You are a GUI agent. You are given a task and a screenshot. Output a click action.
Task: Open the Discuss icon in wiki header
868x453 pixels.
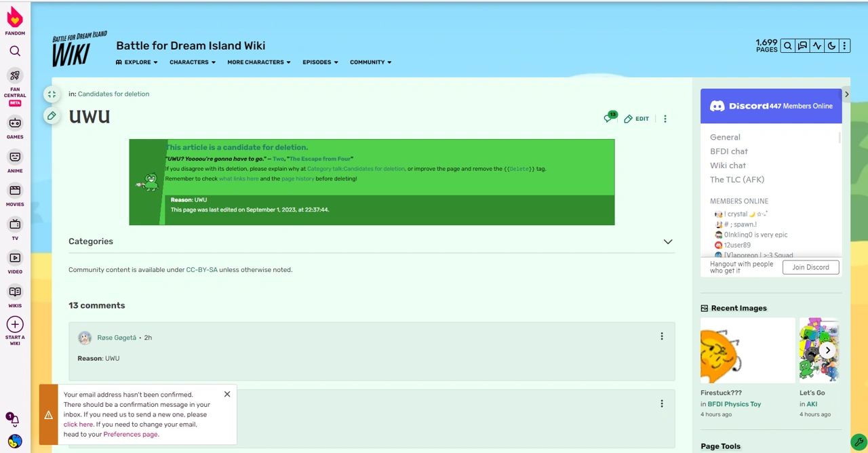pyautogui.click(x=802, y=45)
